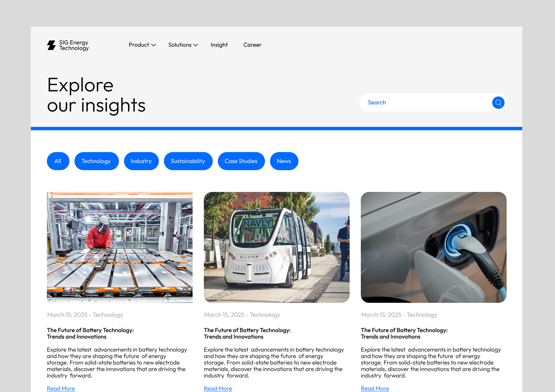Image resolution: width=555 pixels, height=392 pixels.
Task: Click the blue search magnifier button
Action: point(498,103)
